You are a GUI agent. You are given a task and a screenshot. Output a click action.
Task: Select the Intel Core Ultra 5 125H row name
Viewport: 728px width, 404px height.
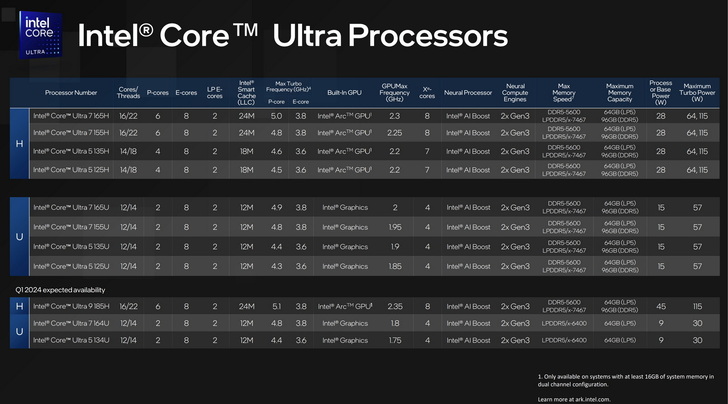(x=71, y=170)
